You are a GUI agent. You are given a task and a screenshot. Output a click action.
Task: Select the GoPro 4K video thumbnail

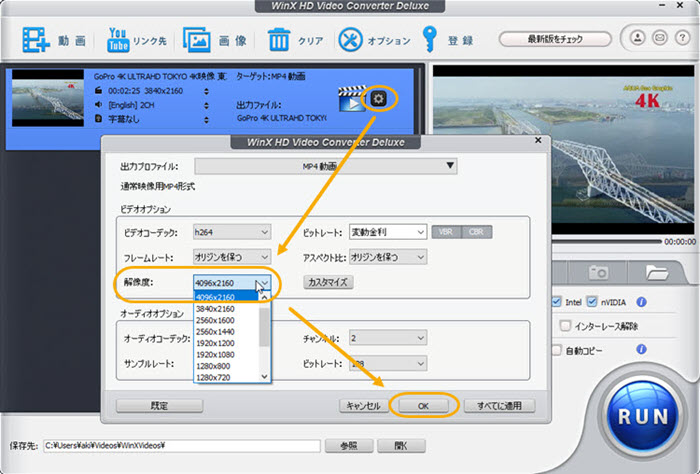pos(48,98)
